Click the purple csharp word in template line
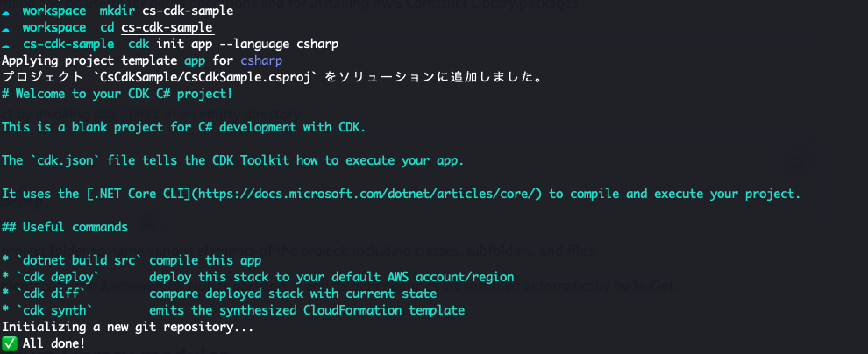The height and width of the screenshot is (354, 868). 261,60
